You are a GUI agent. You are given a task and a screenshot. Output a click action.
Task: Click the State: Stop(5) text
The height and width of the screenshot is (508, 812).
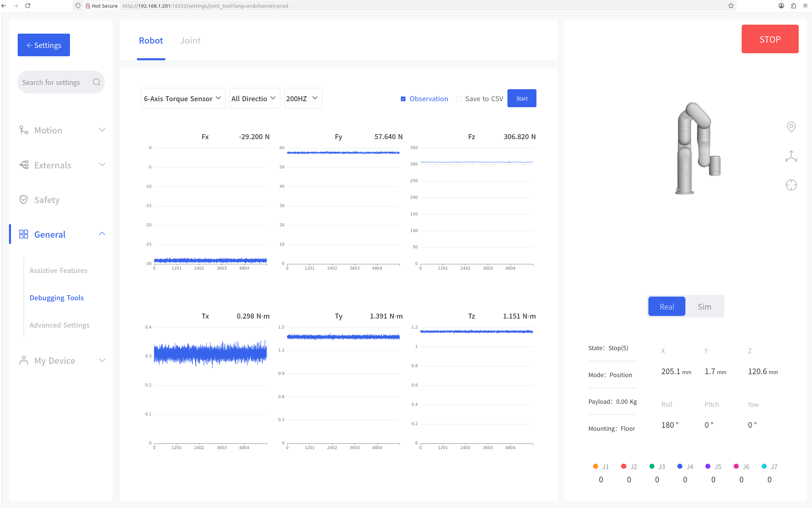(x=608, y=348)
